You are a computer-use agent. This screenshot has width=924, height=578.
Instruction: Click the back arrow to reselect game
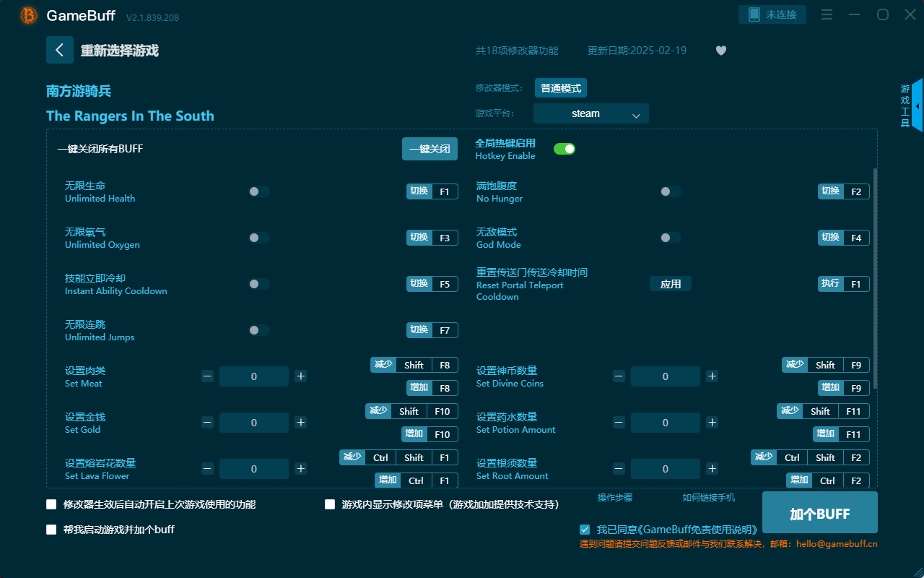pos(60,49)
